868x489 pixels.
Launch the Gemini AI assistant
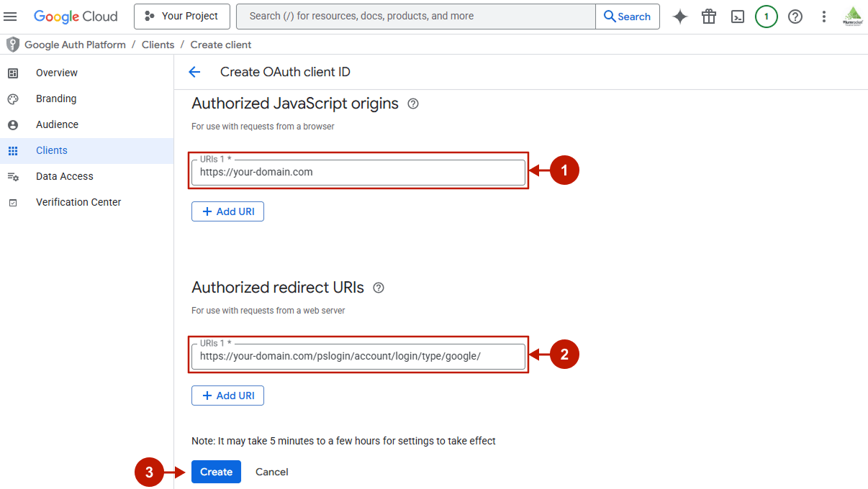679,16
